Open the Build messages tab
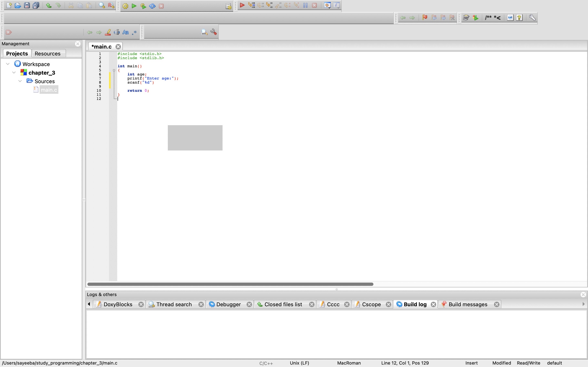The width and height of the screenshot is (588, 367). click(468, 304)
